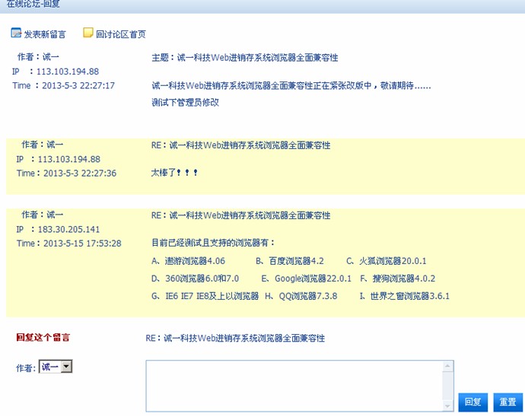Select time text 2013-5-15 17:53:28
This screenshot has height=420, width=525.
82,243
